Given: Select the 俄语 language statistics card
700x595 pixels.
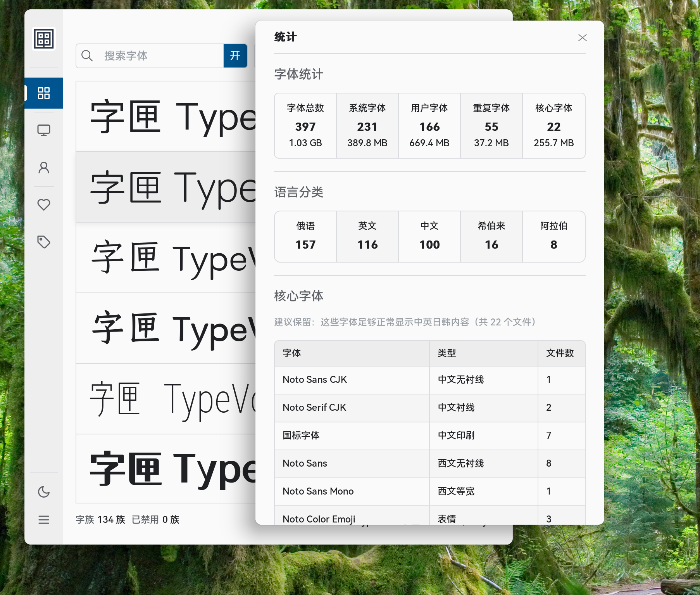Looking at the screenshot, I should click(305, 236).
